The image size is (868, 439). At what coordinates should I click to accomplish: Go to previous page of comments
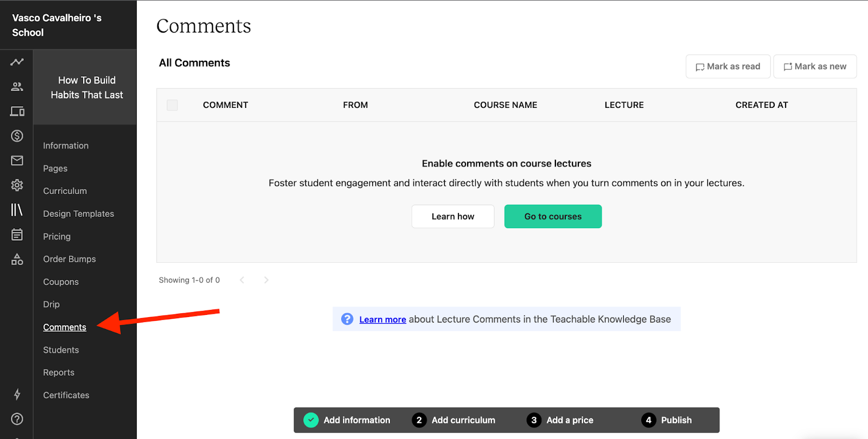pyautogui.click(x=242, y=280)
